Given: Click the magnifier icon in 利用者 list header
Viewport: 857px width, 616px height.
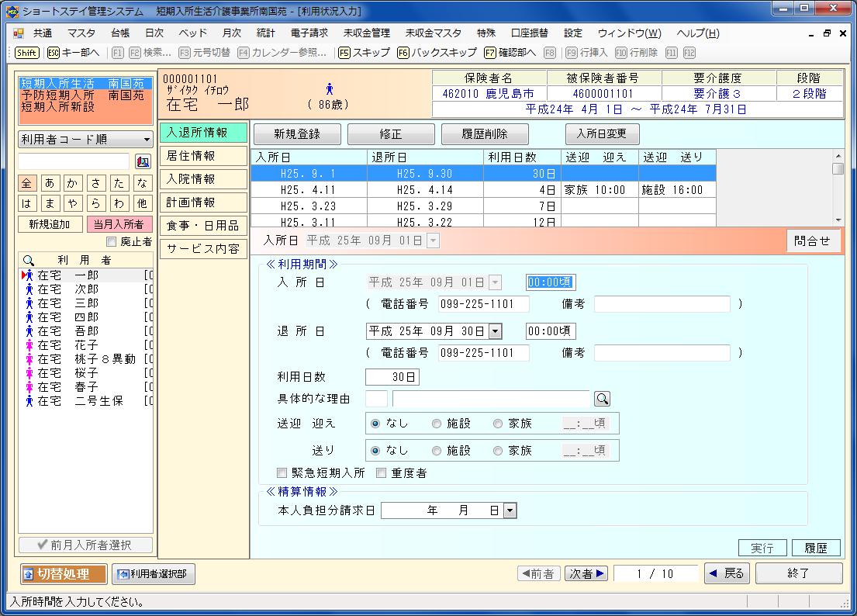Looking at the screenshot, I should [x=29, y=261].
